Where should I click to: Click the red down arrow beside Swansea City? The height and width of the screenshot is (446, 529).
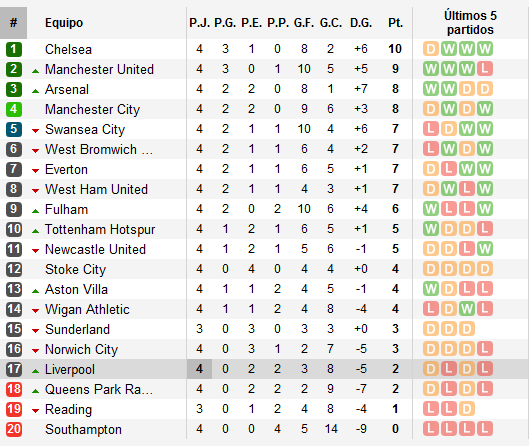(x=35, y=131)
